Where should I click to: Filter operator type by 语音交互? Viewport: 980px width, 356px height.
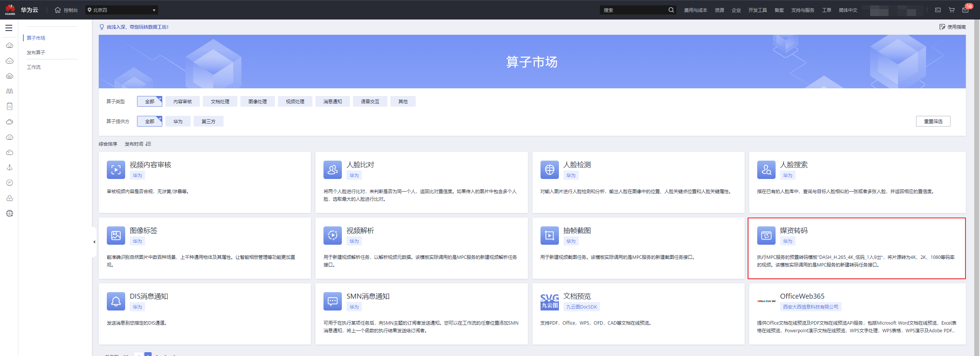click(370, 101)
